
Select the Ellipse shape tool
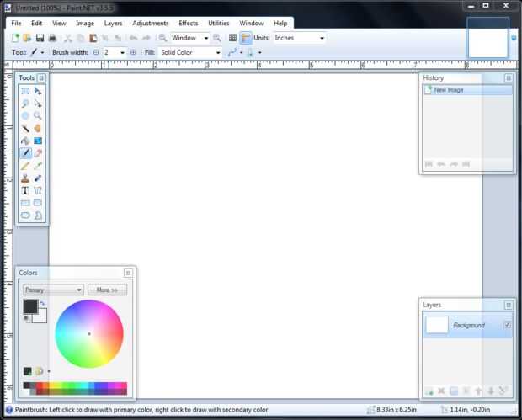(25, 215)
